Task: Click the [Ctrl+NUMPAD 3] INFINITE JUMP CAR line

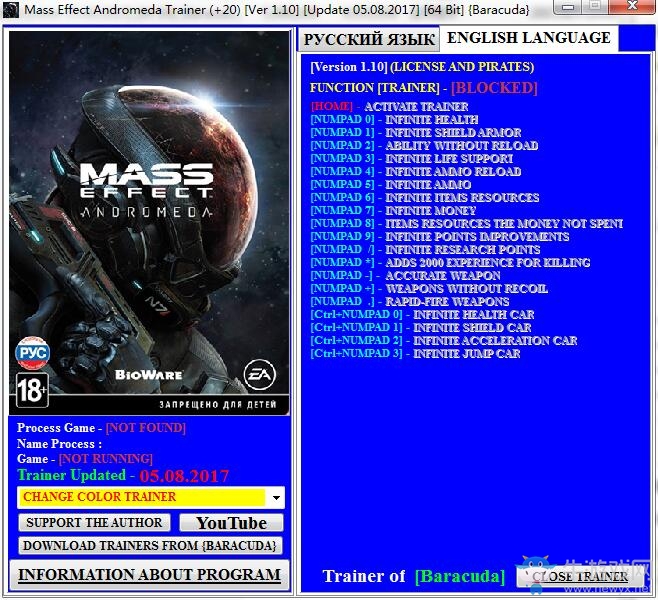Action: pyautogui.click(x=415, y=354)
